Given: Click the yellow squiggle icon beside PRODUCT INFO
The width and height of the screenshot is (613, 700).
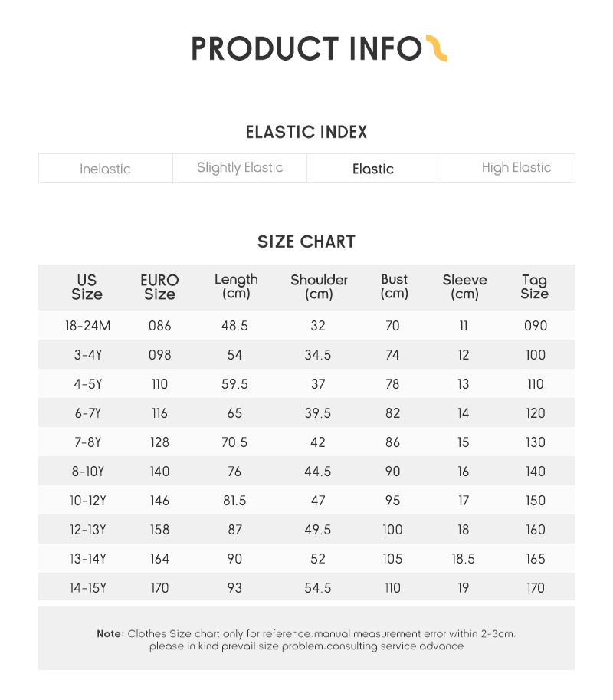Looking at the screenshot, I should tap(436, 48).
